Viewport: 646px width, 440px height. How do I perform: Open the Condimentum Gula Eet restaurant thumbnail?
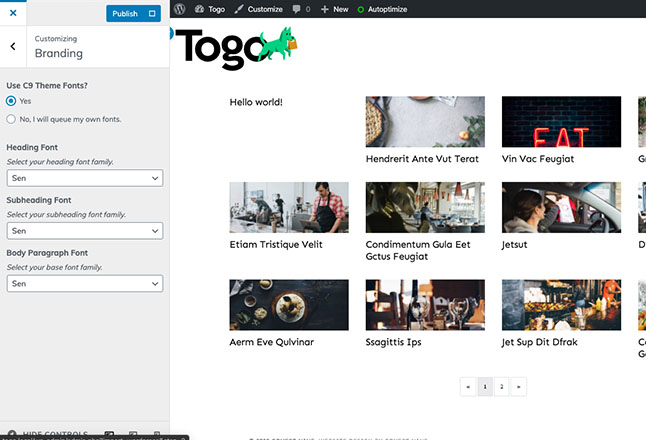425,207
